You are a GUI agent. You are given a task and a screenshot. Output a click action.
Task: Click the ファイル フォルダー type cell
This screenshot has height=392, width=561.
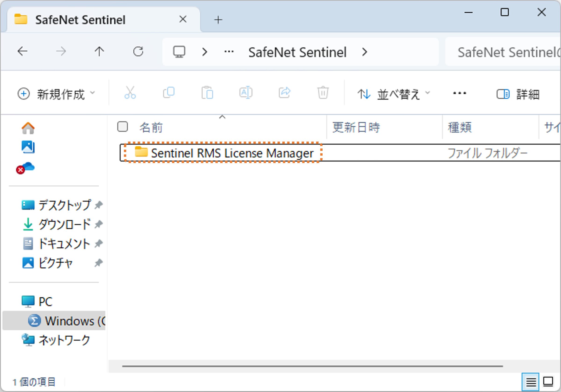pos(487,153)
